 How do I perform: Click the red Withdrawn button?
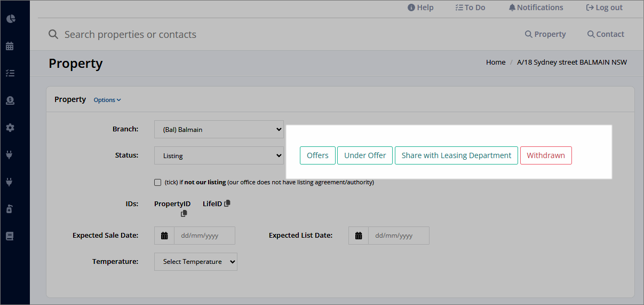point(546,155)
